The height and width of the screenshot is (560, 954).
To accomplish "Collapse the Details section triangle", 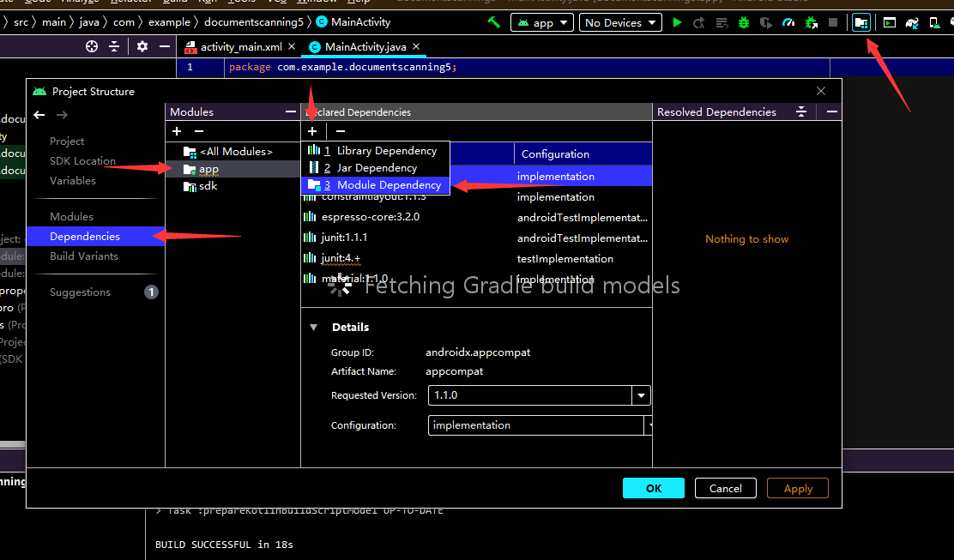I will click(x=313, y=327).
